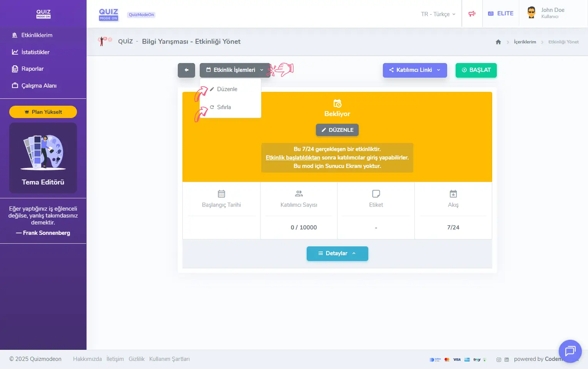Viewport: 588px width, 369px height.
Task: Click the Plan Yükselt button
Action: pos(43,112)
